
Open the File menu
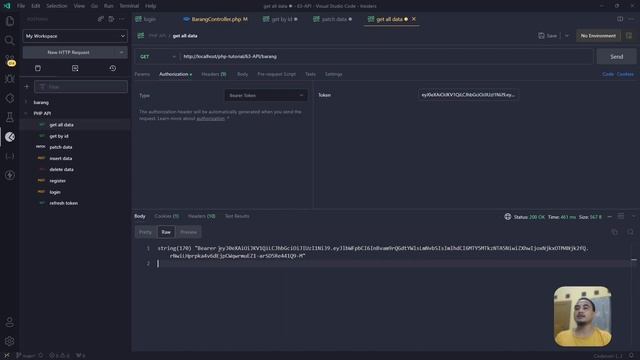[21, 6]
